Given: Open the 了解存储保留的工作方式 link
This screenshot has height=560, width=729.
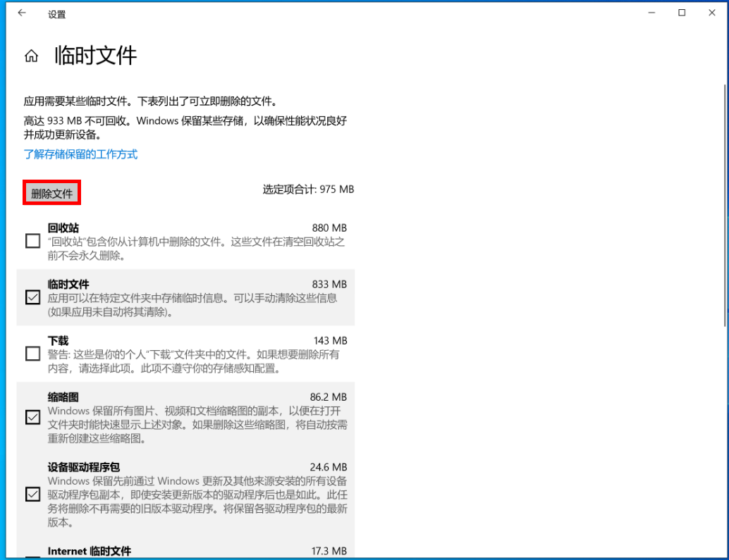Looking at the screenshot, I should point(80,154).
